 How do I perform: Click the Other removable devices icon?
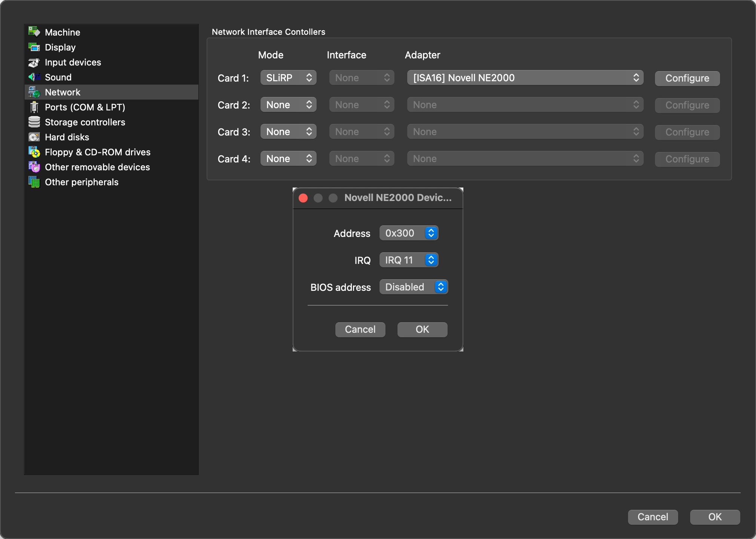pos(34,167)
